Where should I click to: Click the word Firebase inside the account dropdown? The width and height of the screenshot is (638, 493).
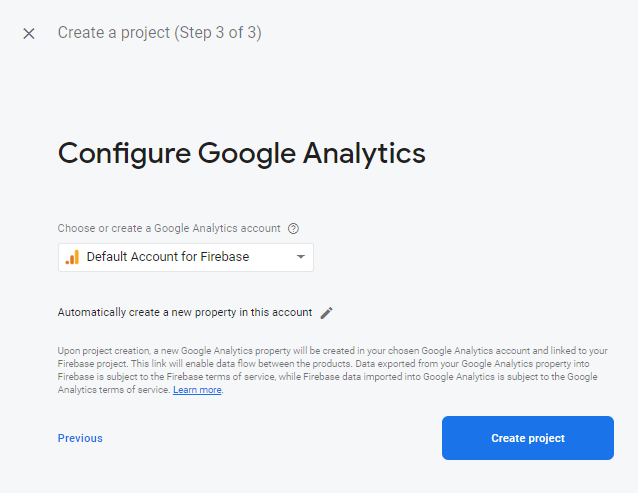[225, 257]
